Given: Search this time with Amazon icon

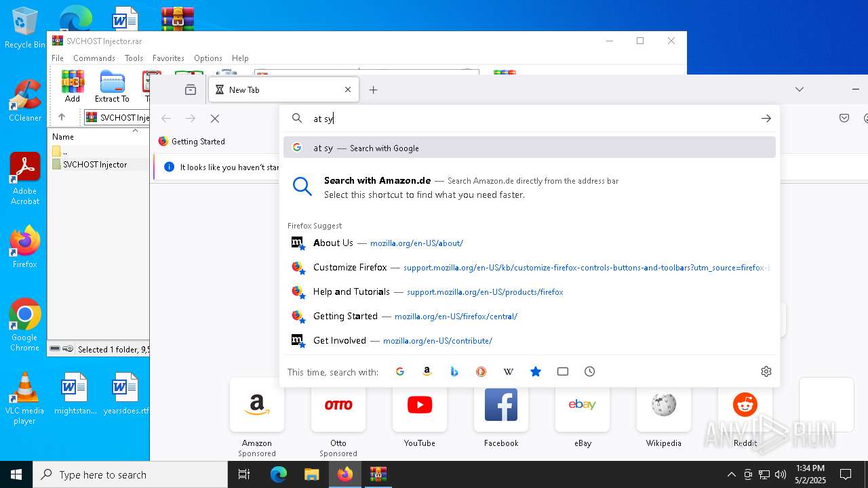Looking at the screenshot, I should tap(427, 371).
